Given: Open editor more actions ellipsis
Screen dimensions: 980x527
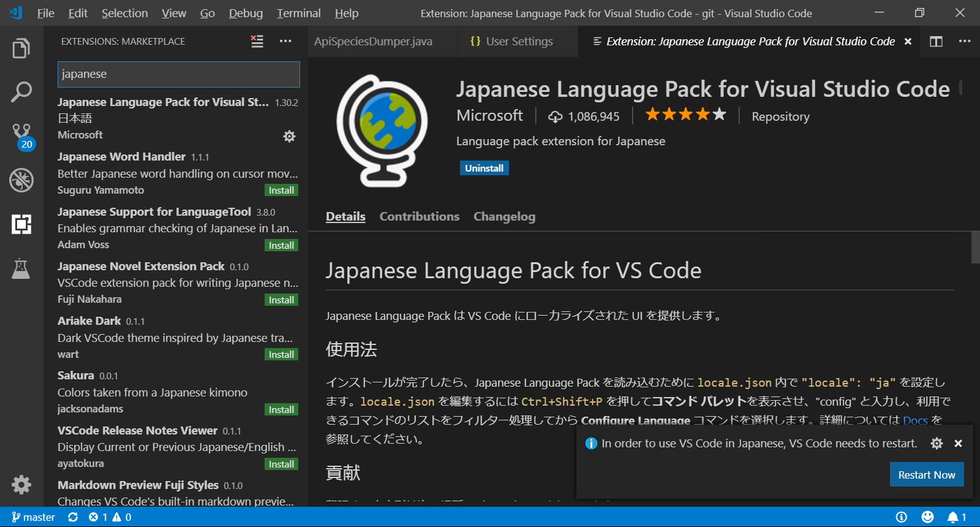Looking at the screenshot, I should 965,41.
